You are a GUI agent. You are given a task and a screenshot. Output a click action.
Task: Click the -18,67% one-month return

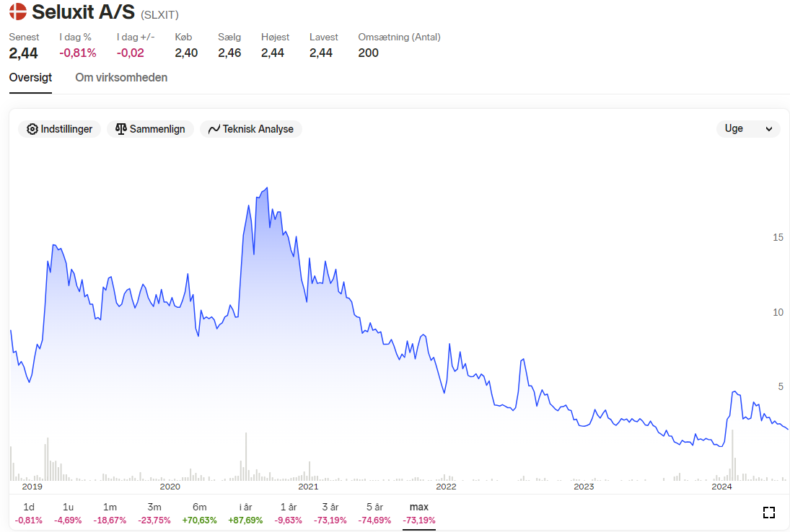click(110, 520)
